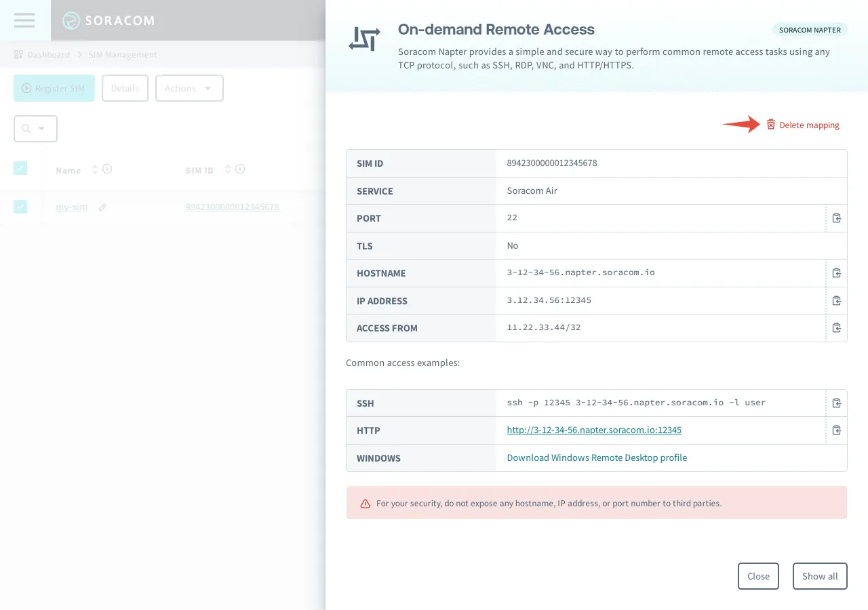Toggle the select-all SIMs checkbox

pyautogui.click(x=20, y=168)
